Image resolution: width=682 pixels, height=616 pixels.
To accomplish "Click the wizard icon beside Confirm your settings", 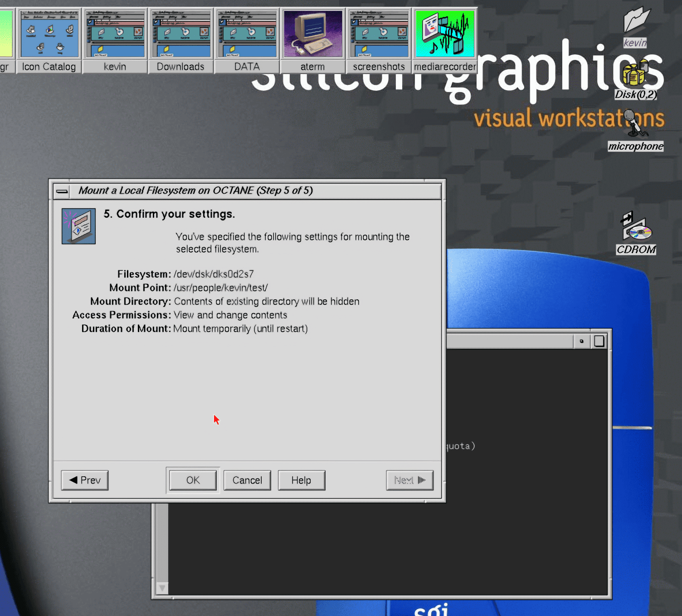I will [x=78, y=226].
